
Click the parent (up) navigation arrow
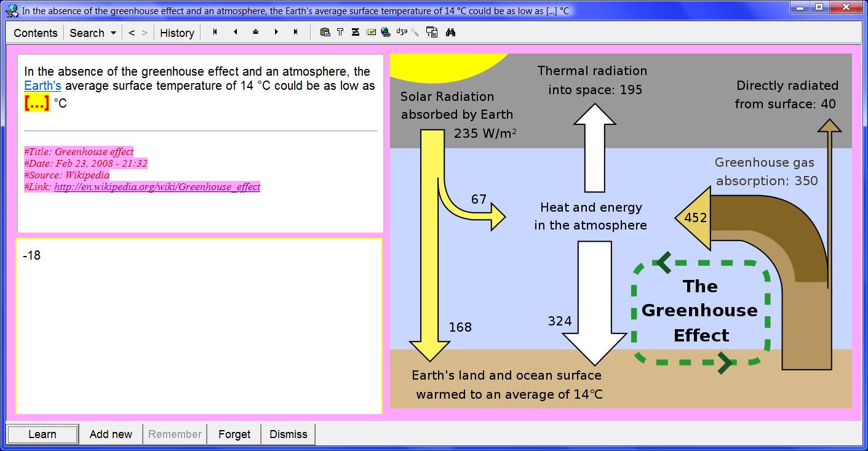(255, 32)
